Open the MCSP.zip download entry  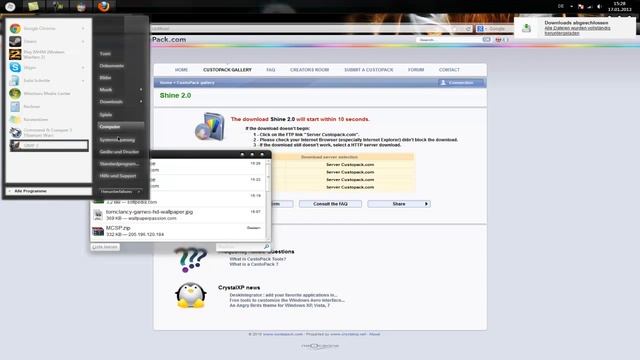(178, 231)
